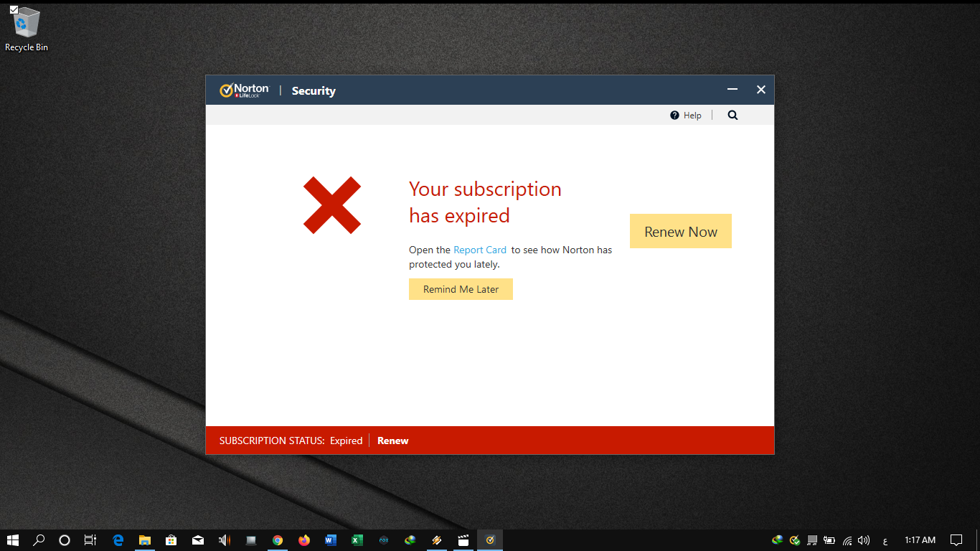Click the Norton tray icon with a green check
Image resolution: width=980 pixels, height=551 pixels.
(x=795, y=540)
